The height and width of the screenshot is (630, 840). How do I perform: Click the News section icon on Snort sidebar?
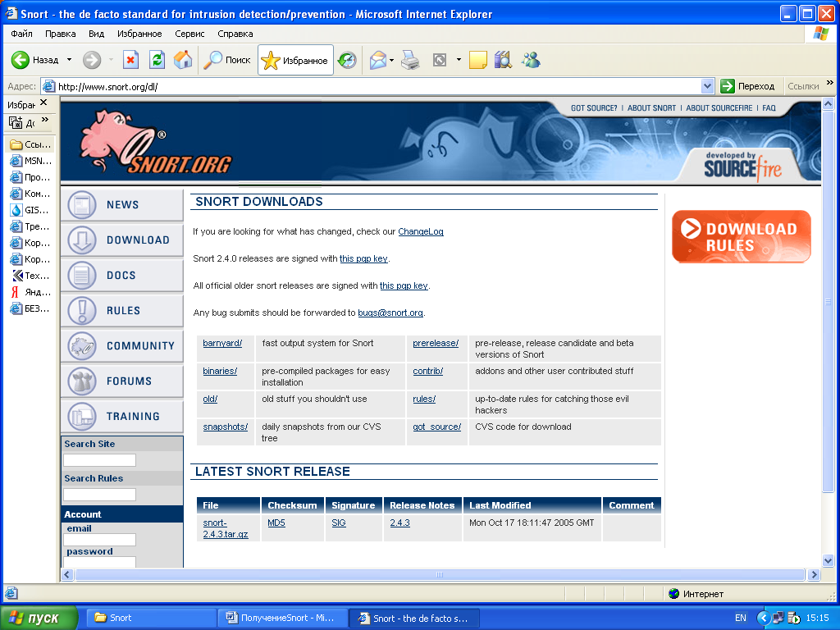82,204
